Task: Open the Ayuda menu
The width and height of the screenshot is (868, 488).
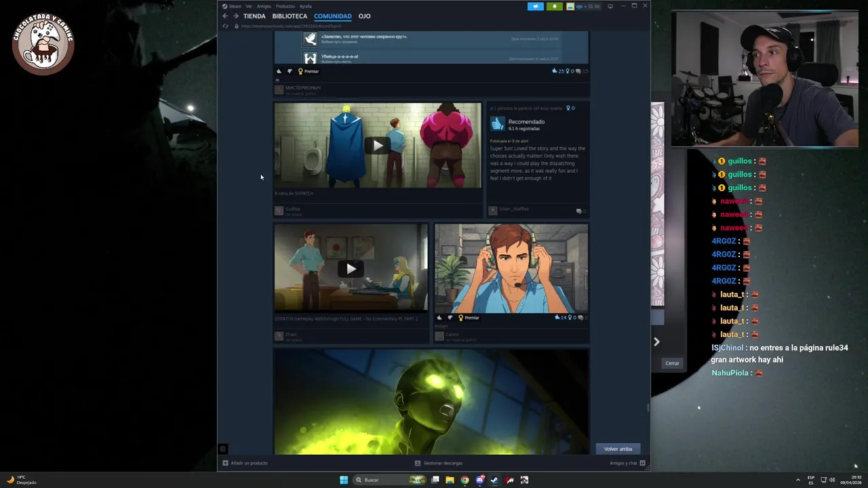Action: coord(305,6)
